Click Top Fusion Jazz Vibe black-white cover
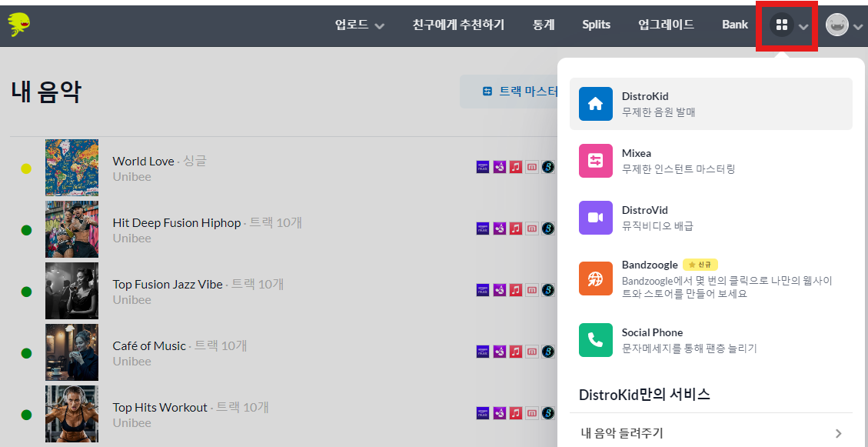This screenshot has width=868, height=447. click(x=72, y=291)
